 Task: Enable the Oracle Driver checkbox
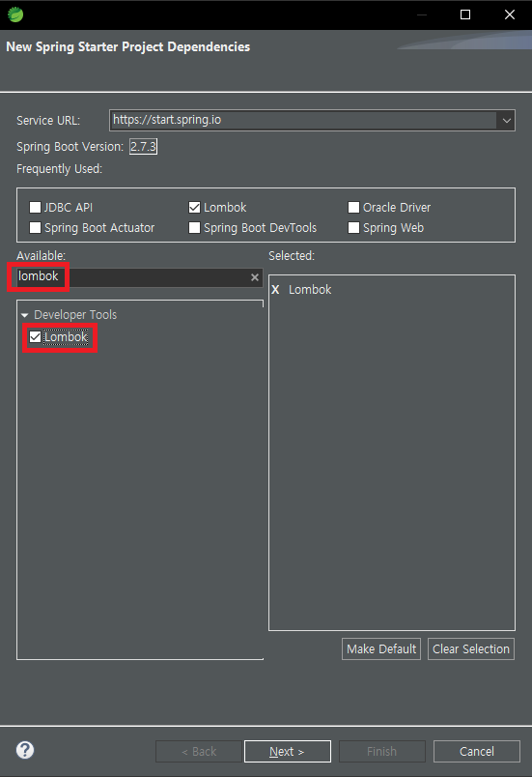coord(353,207)
